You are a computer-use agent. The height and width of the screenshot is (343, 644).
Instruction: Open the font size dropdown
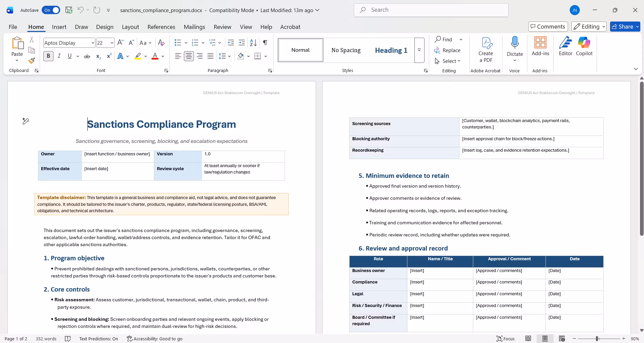click(112, 43)
